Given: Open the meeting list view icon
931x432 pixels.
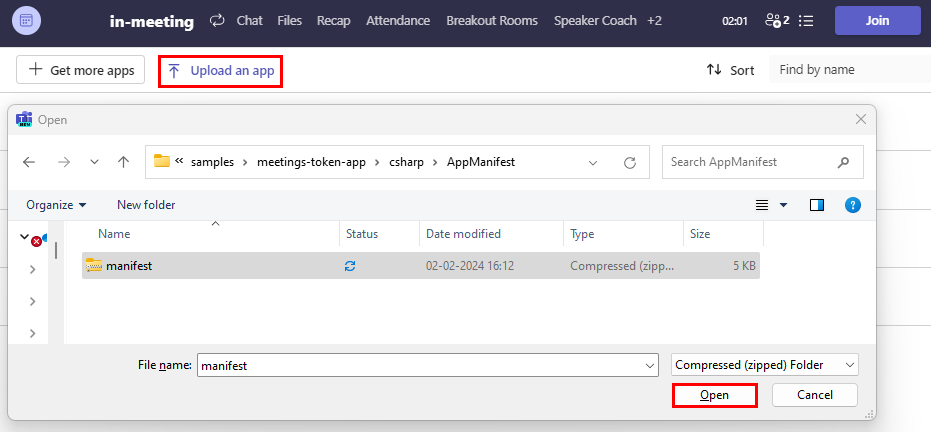Looking at the screenshot, I should tap(806, 21).
